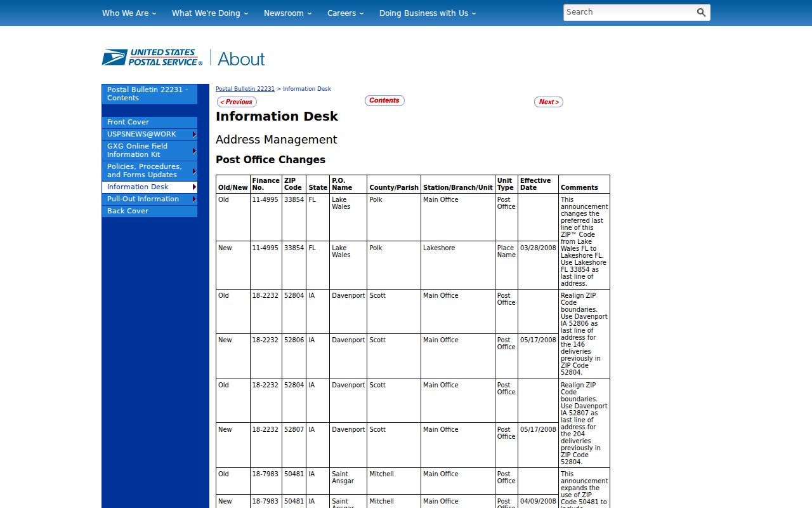Open Postal Bulletin 22231 - Contents sidebar header

click(x=150, y=94)
